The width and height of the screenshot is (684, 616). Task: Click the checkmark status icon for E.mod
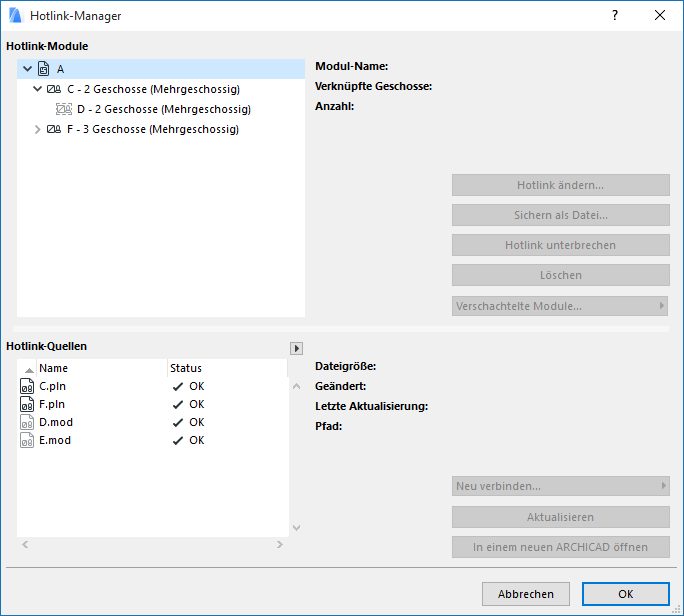click(178, 441)
